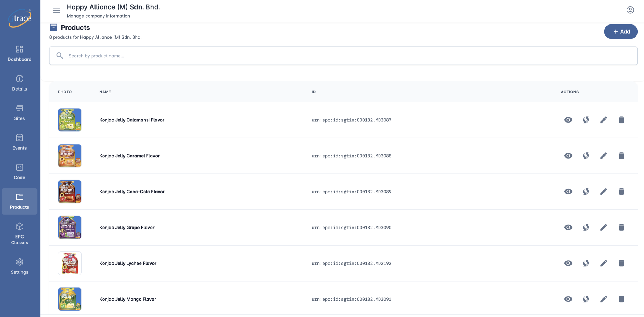Click eye icon for Konjac Jelly Mango Flavor

pos(568,299)
